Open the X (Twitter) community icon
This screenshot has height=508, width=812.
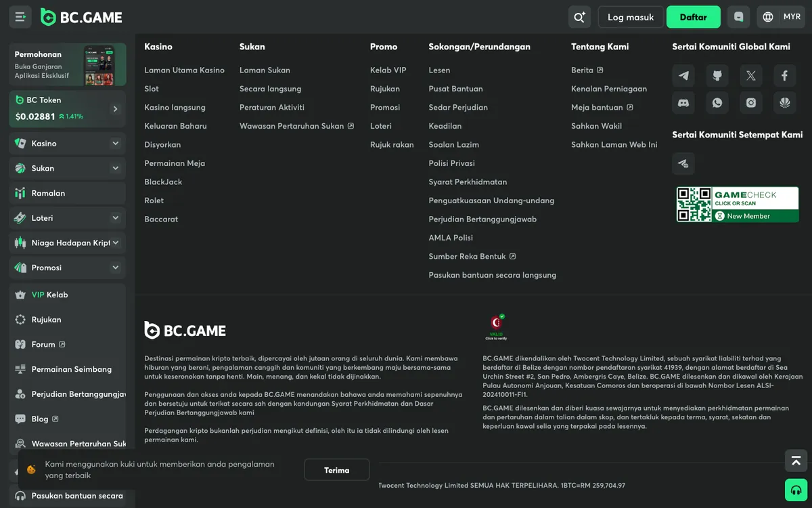click(751, 76)
